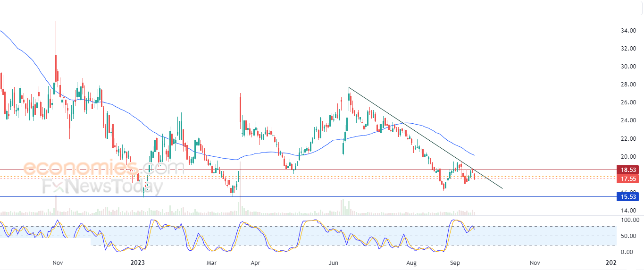
Task: Select the 14.00 price axis label
Action: (x=628, y=211)
